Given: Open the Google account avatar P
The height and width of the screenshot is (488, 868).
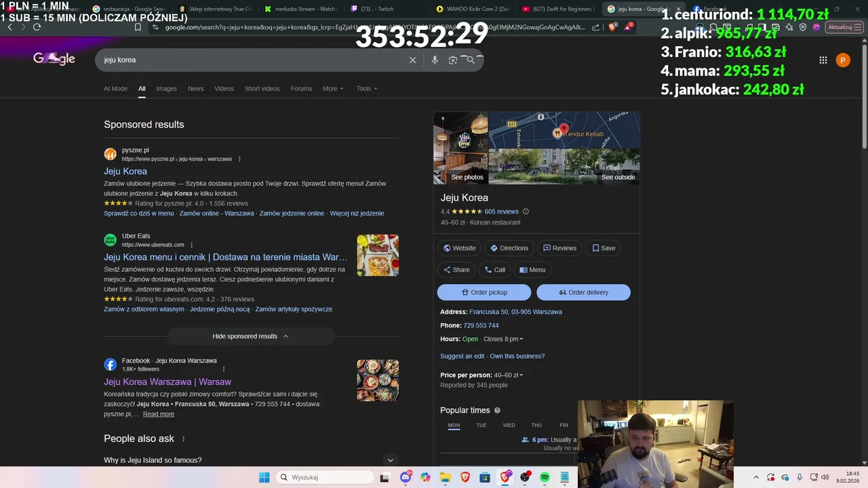Looking at the screenshot, I should 843,60.
